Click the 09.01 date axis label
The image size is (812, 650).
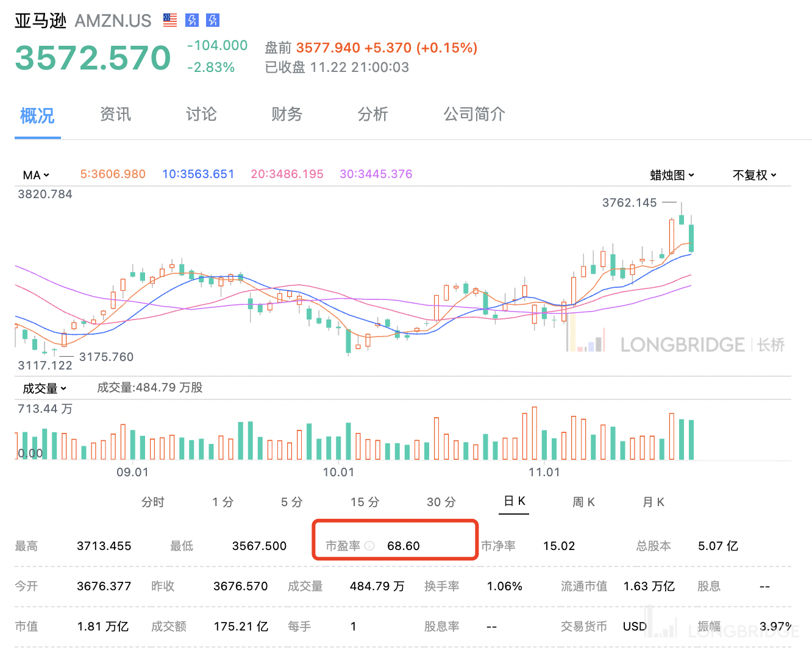click(132, 472)
